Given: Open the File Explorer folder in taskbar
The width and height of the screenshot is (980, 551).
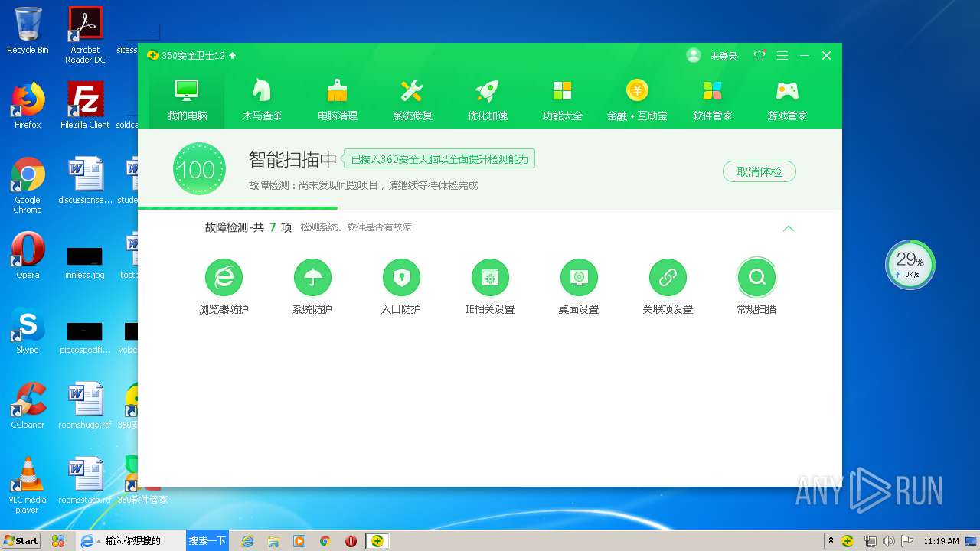Looking at the screenshot, I should [273, 541].
